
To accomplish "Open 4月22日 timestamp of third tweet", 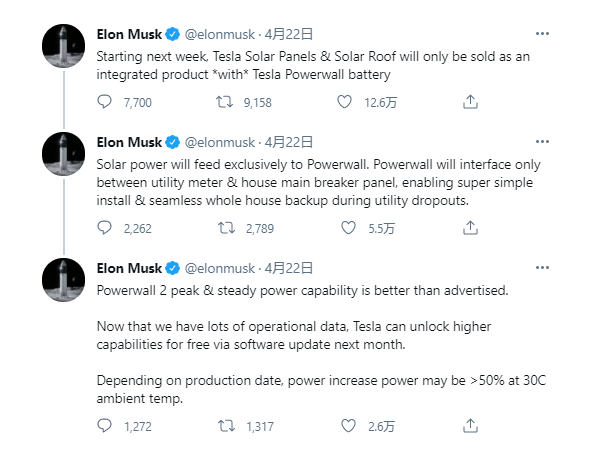I will tap(290, 268).
